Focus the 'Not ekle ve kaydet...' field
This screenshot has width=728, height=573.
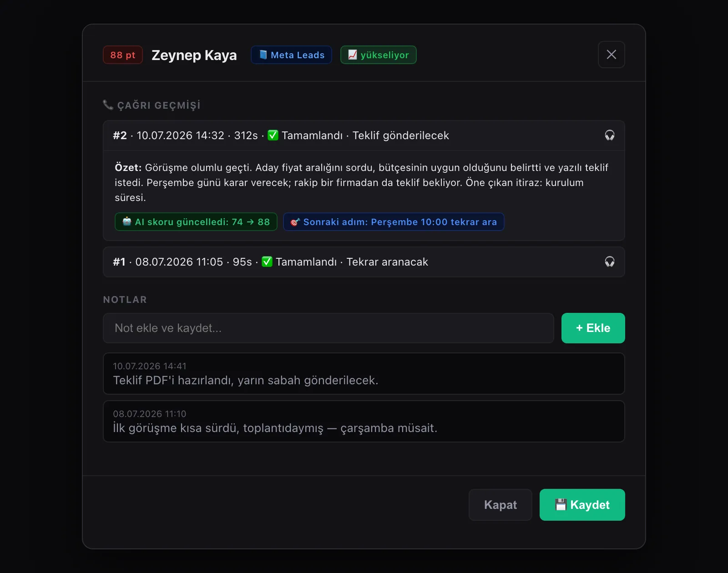click(x=329, y=328)
